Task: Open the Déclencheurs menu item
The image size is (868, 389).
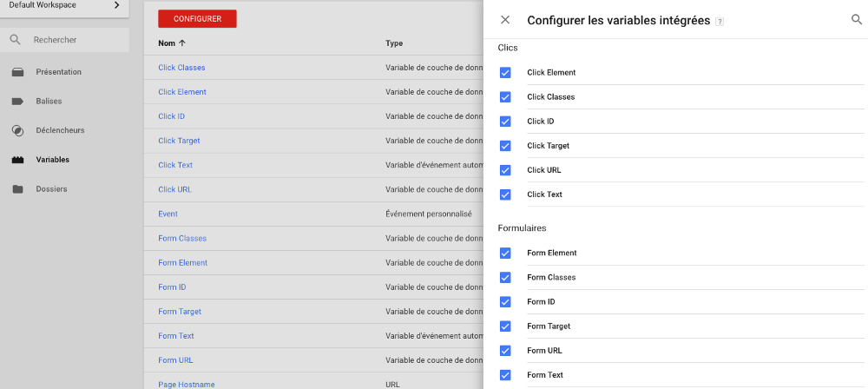Action: point(61,130)
